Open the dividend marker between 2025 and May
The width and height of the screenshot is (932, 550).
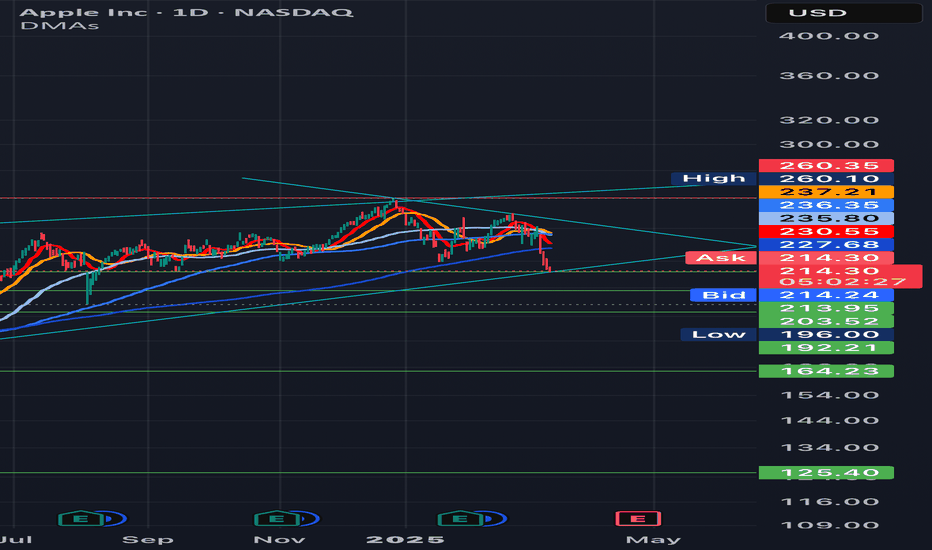[x=495, y=519]
